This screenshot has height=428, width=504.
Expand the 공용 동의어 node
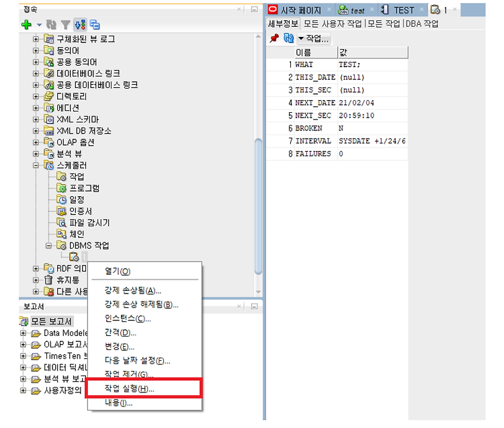click(36, 62)
